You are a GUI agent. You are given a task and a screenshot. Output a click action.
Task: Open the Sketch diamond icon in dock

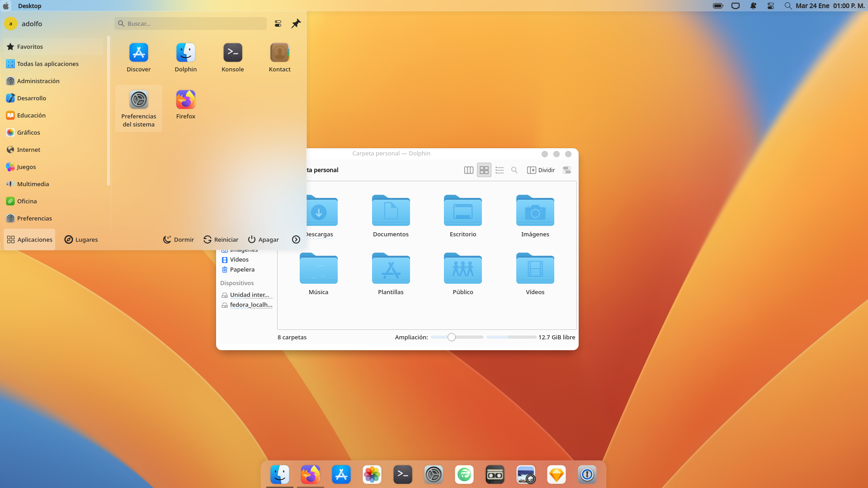point(556,474)
